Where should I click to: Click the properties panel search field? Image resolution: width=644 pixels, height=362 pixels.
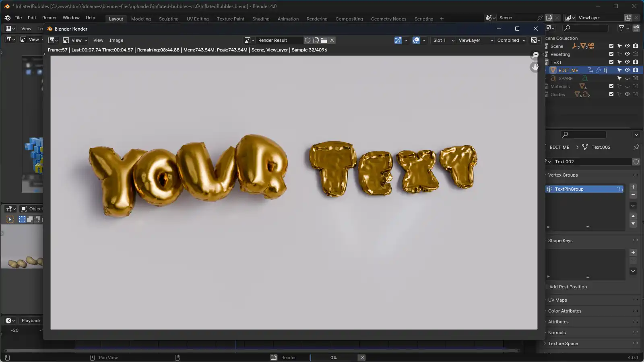pyautogui.click(x=583, y=135)
